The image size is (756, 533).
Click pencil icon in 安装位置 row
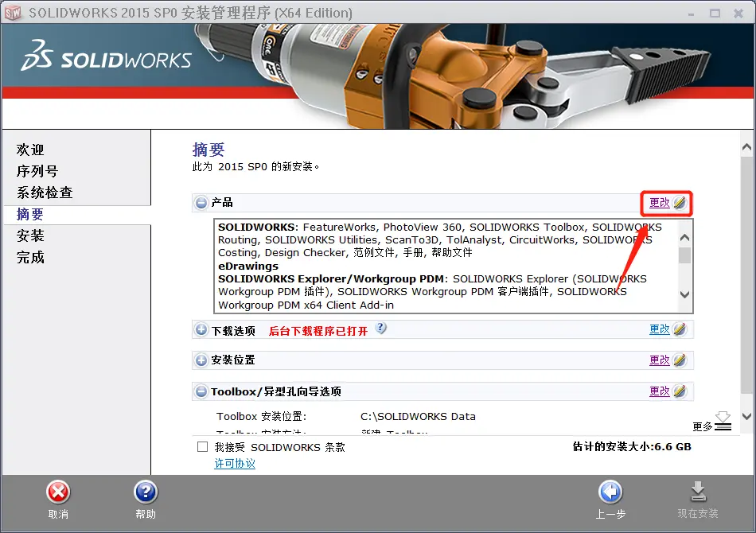coord(680,360)
